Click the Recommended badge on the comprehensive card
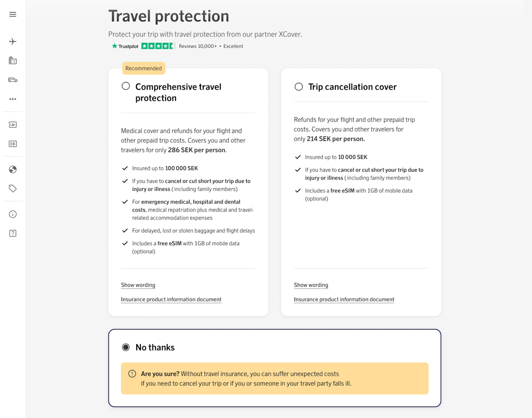 click(x=144, y=68)
